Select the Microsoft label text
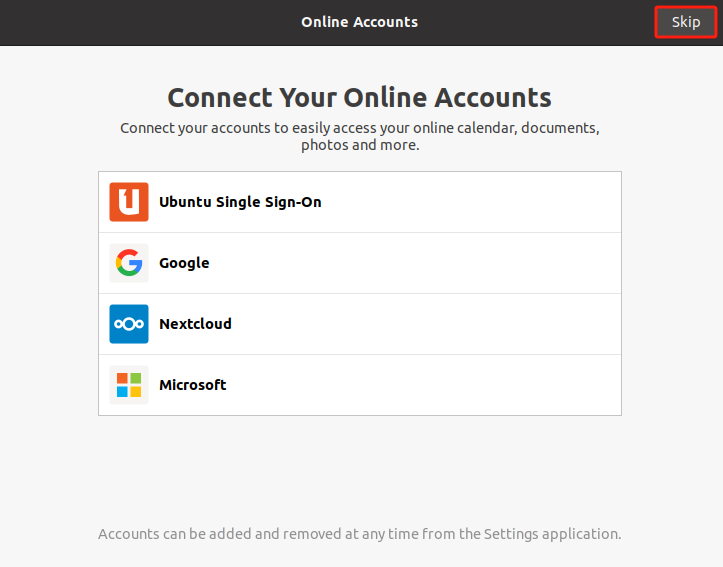The image size is (723, 567). (192, 385)
